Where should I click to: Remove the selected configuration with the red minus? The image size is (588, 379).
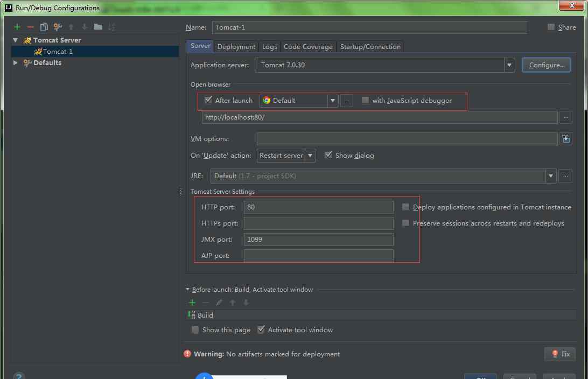tap(30, 27)
